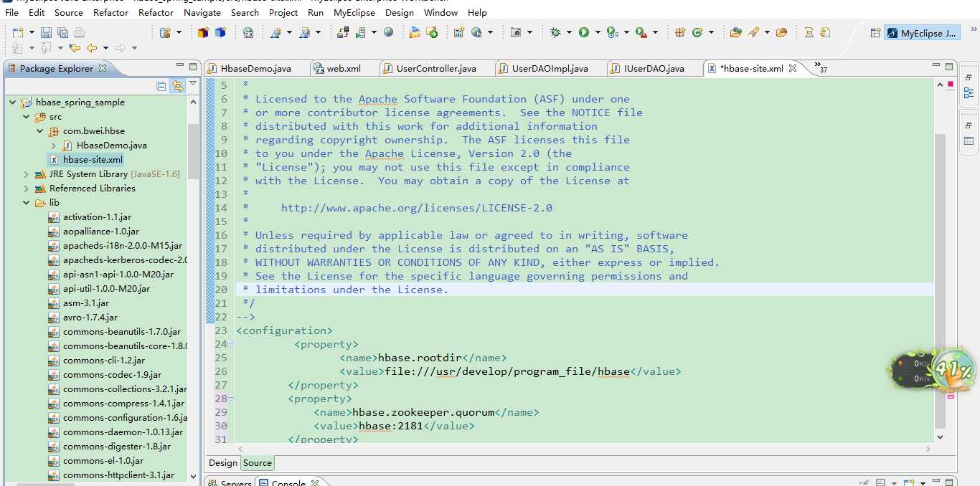Click the Last Edit Location arrow icon

coord(74,48)
